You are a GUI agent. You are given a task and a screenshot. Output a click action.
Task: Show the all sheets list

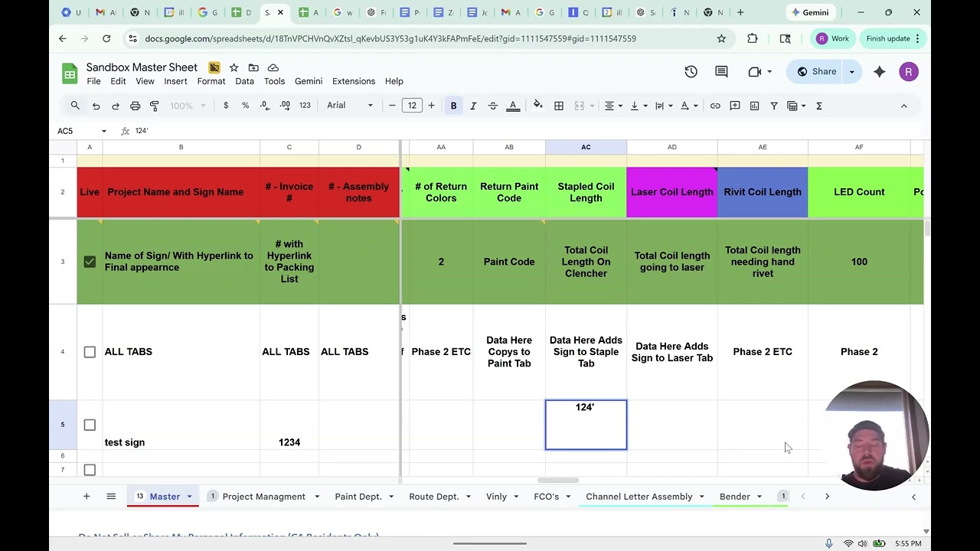point(111,497)
